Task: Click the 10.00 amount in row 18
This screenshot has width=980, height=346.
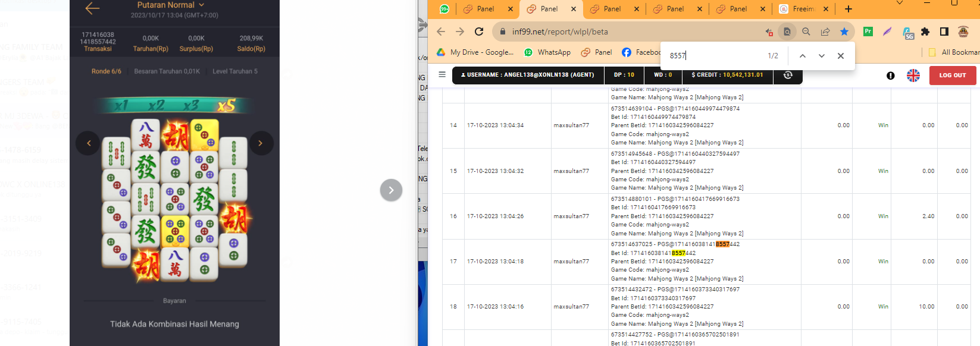Action: pos(926,307)
